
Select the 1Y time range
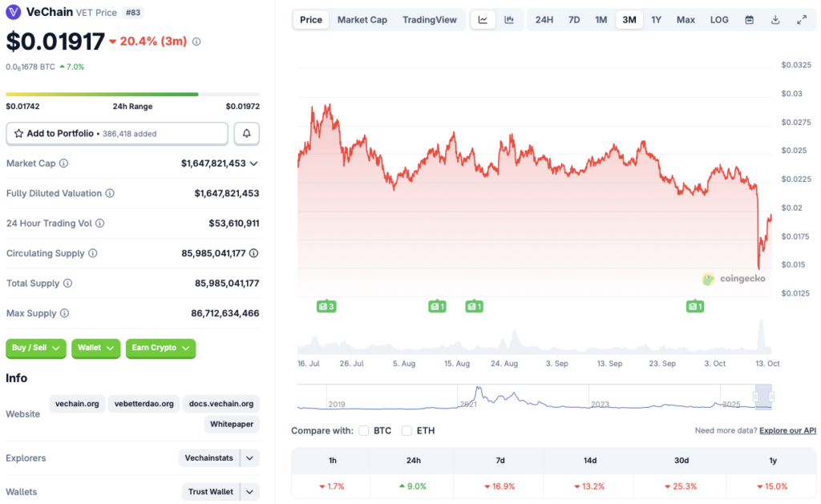pyautogui.click(x=656, y=20)
